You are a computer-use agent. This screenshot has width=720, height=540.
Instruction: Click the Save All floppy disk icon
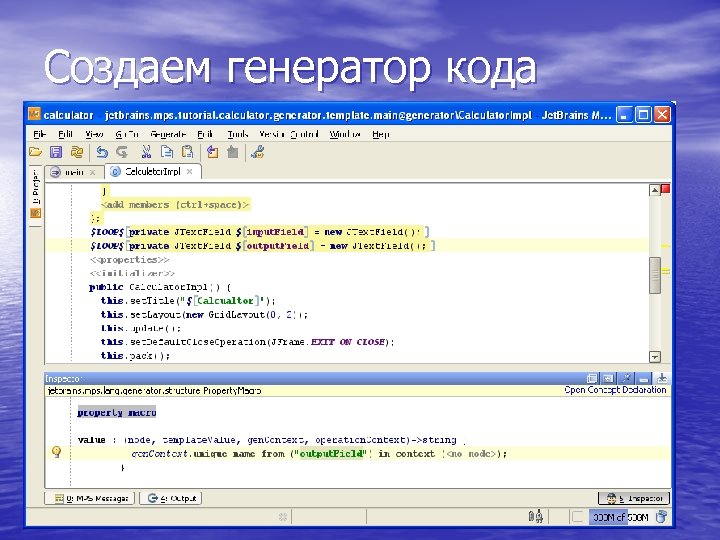coord(56,152)
